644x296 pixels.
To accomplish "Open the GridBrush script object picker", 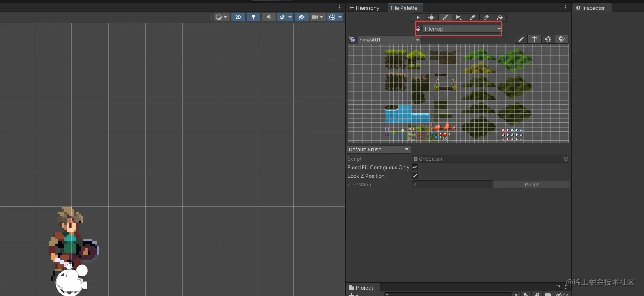I will click(x=566, y=159).
